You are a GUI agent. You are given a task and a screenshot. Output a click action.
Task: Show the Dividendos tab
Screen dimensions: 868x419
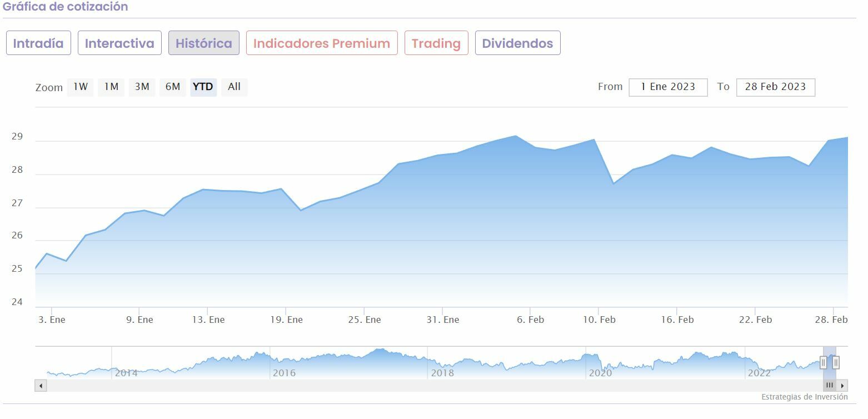(x=517, y=43)
